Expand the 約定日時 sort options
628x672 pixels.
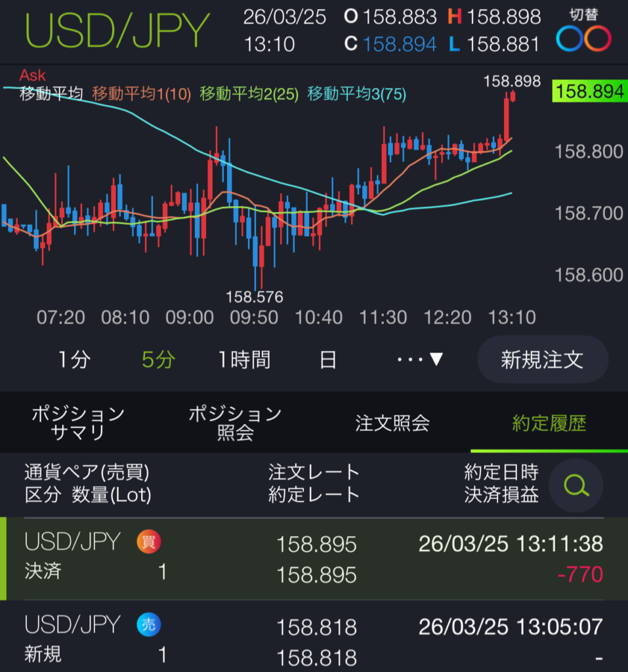pos(501,471)
